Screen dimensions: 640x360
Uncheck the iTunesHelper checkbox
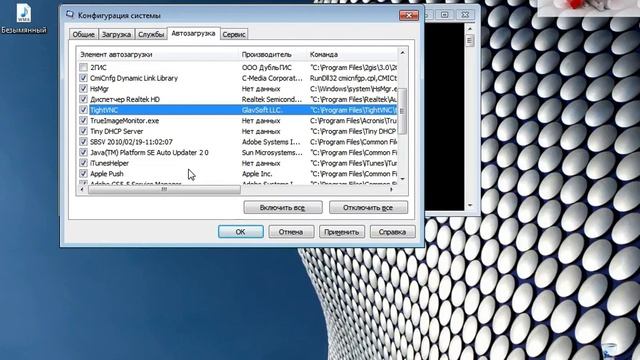coord(83,163)
